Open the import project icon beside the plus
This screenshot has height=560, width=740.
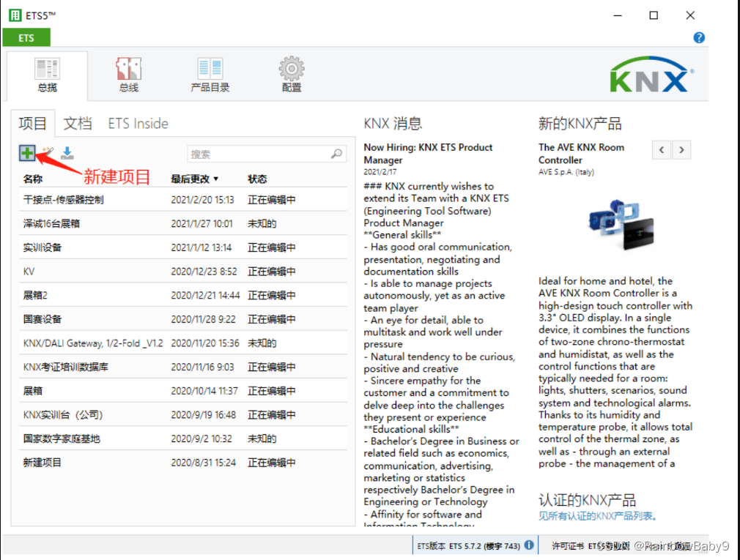coord(66,153)
